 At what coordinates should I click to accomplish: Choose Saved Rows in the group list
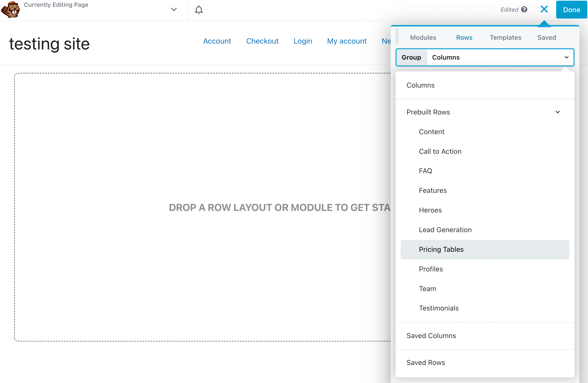tap(425, 362)
